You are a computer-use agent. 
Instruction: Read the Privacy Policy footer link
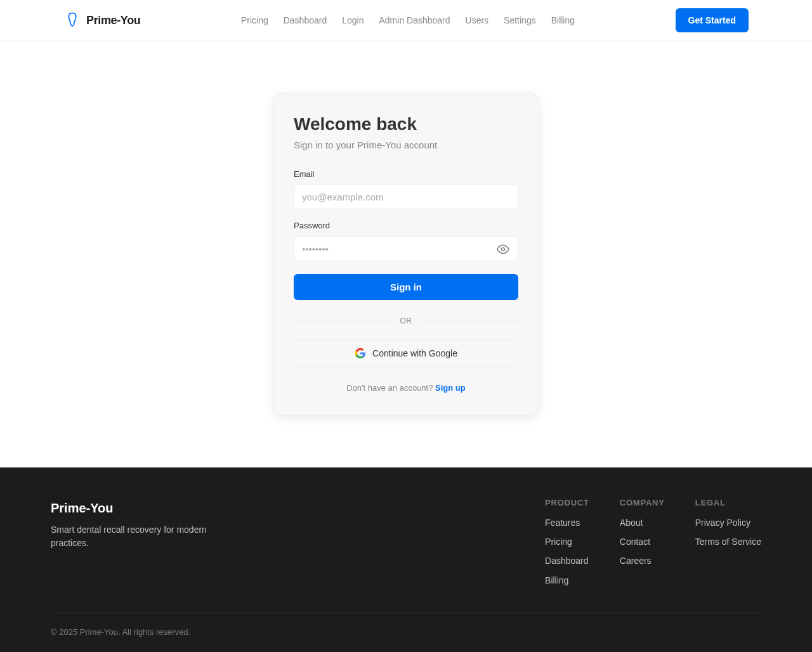pyautogui.click(x=723, y=523)
